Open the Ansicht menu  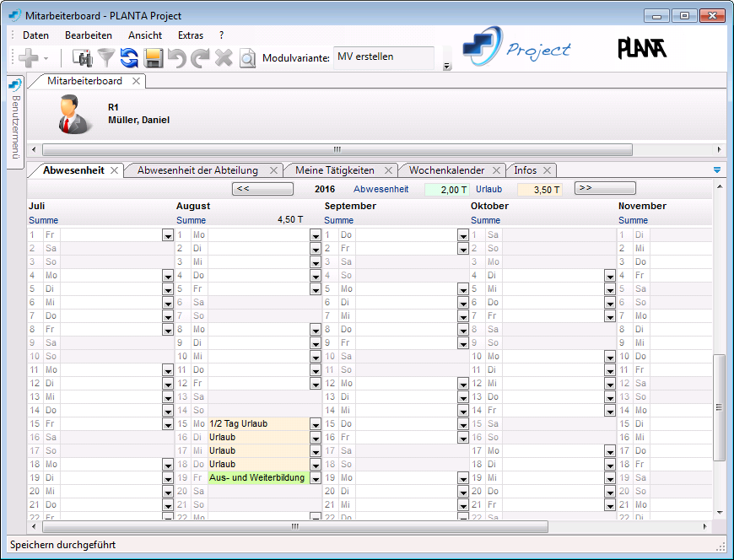point(145,35)
